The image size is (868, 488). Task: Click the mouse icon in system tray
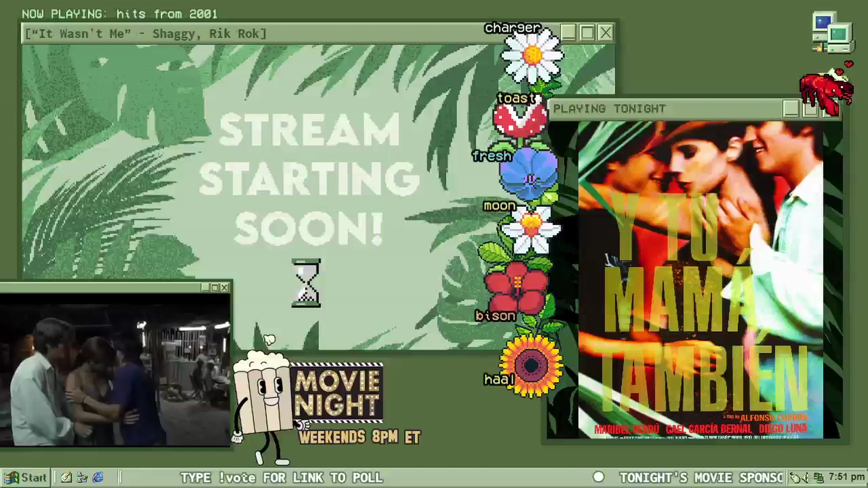click(x=796, y=478)
